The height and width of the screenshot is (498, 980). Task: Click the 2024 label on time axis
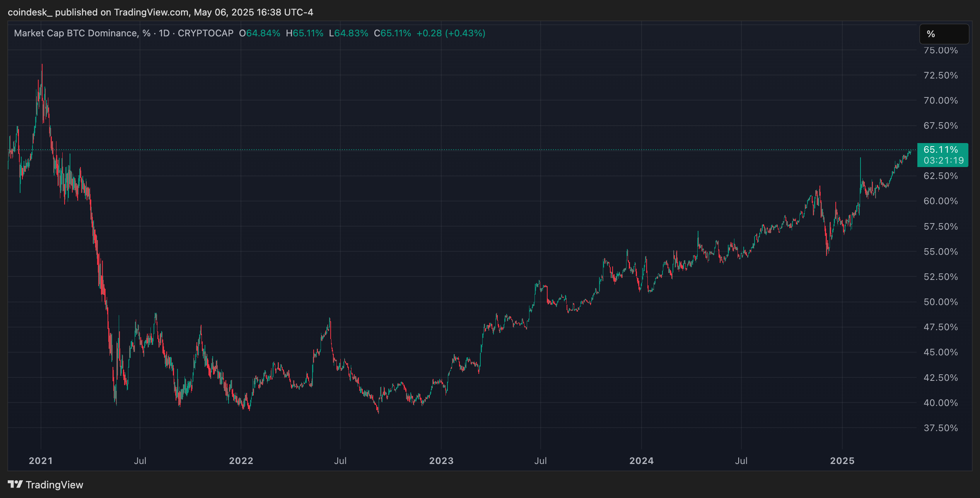[x=642, y=460]
